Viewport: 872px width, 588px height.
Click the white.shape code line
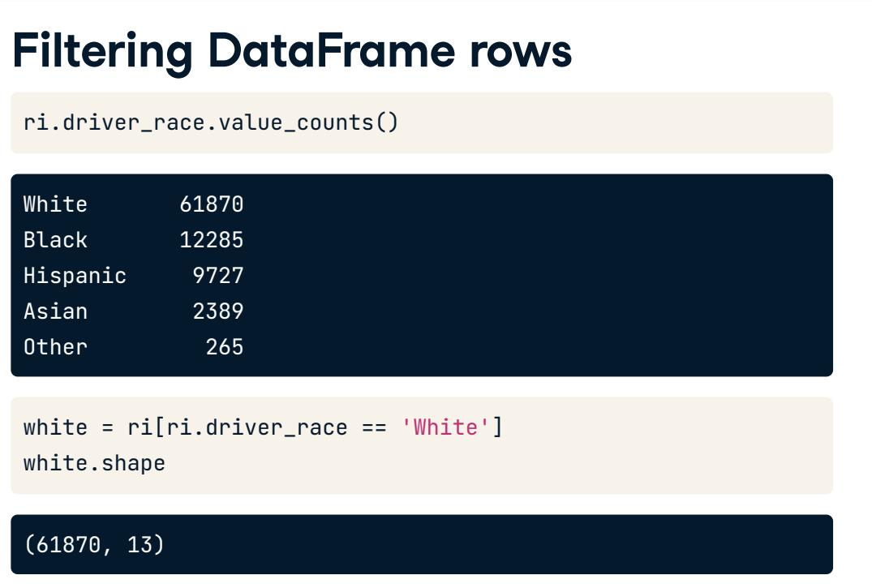coord(95,463)
